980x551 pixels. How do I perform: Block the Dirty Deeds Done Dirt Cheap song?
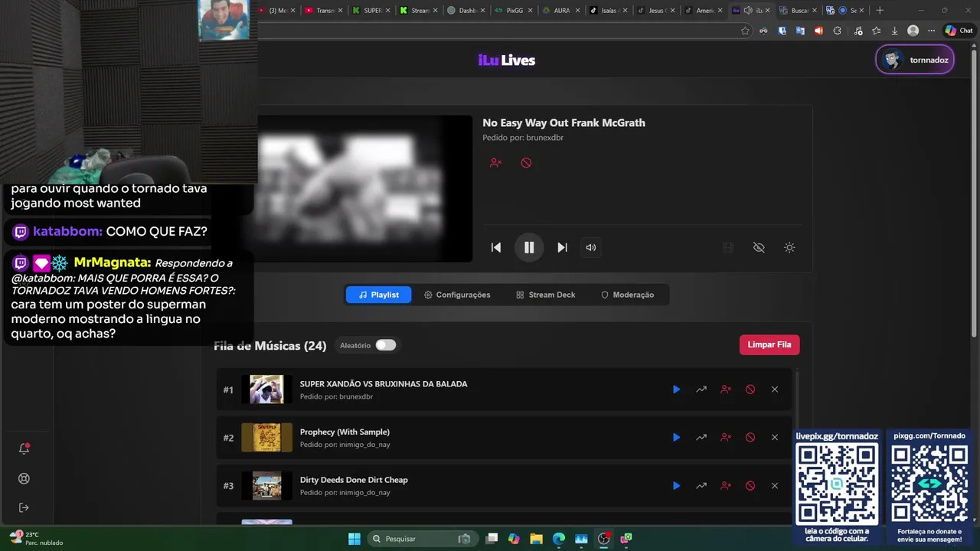point(750,486)
